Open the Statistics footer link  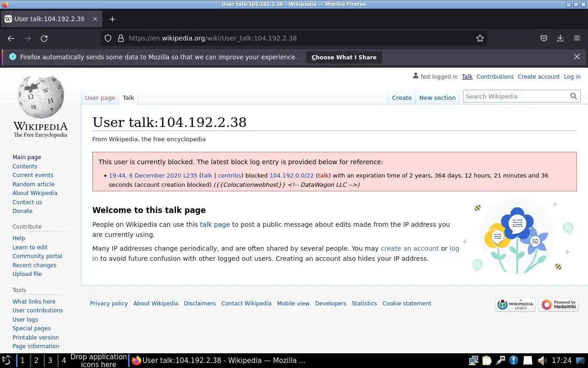(364, 304)
